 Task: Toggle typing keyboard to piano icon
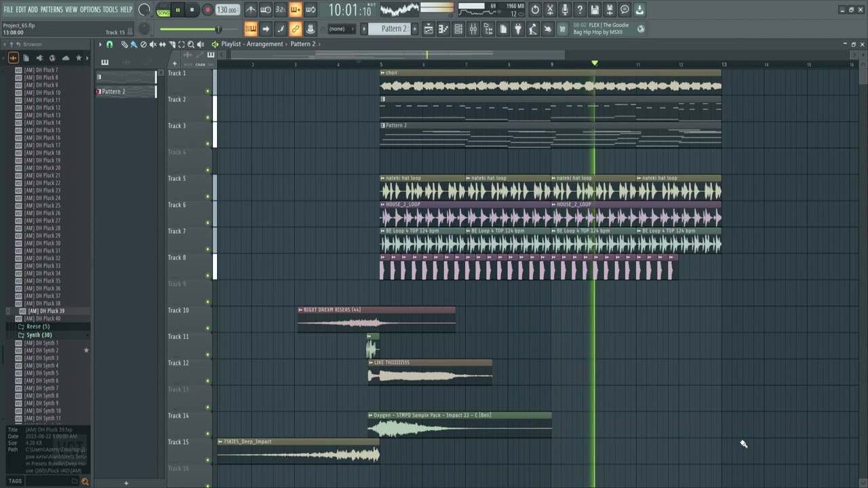pyautogui.click(x=251, y=28)
